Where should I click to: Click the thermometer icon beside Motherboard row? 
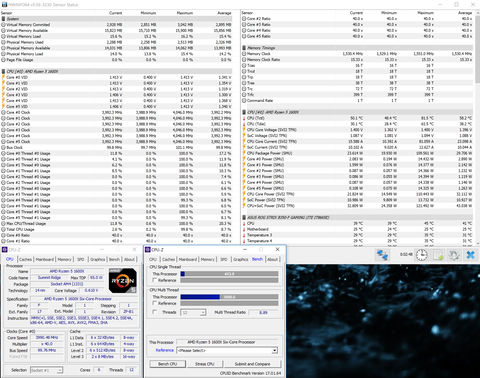(244, 229)
